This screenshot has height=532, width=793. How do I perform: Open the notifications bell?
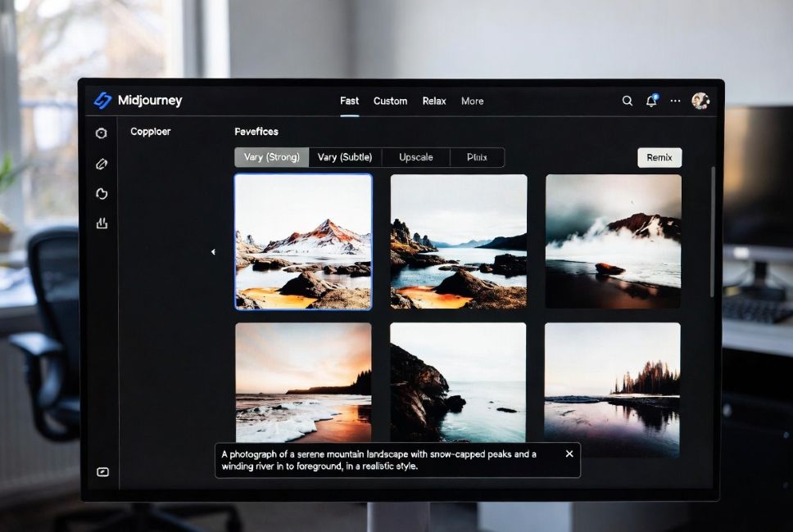click(651, 101)
